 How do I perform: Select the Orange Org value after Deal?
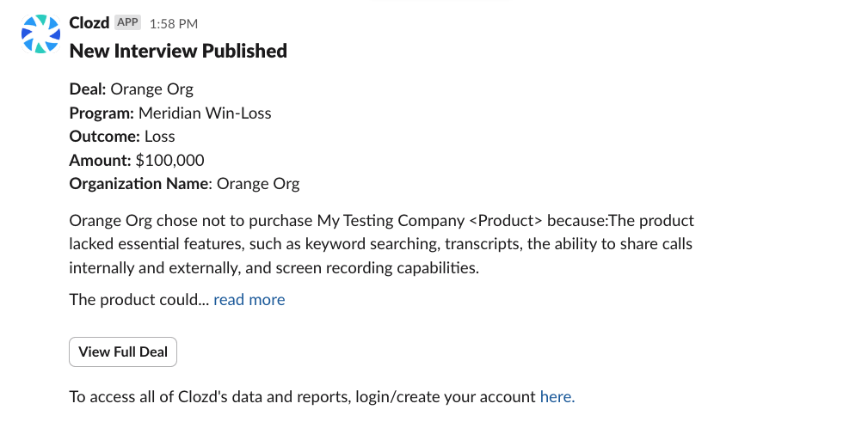click(152, 89)
